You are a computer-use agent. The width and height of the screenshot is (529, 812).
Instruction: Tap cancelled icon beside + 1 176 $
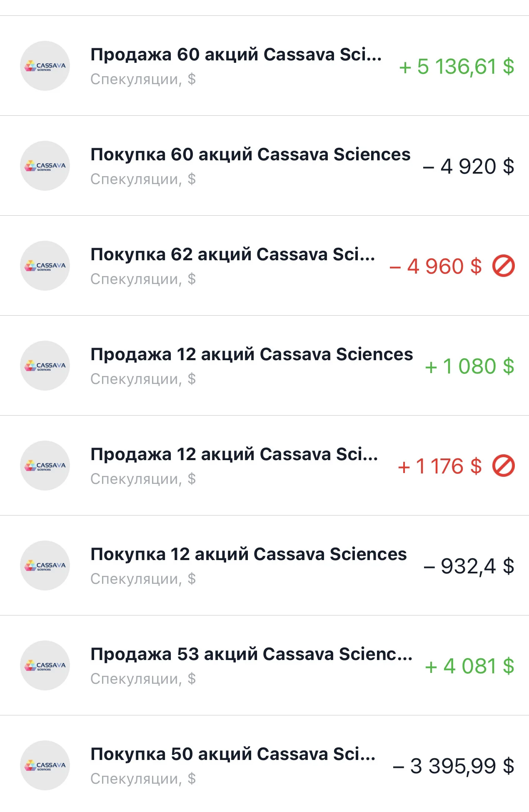pos(504,466)
